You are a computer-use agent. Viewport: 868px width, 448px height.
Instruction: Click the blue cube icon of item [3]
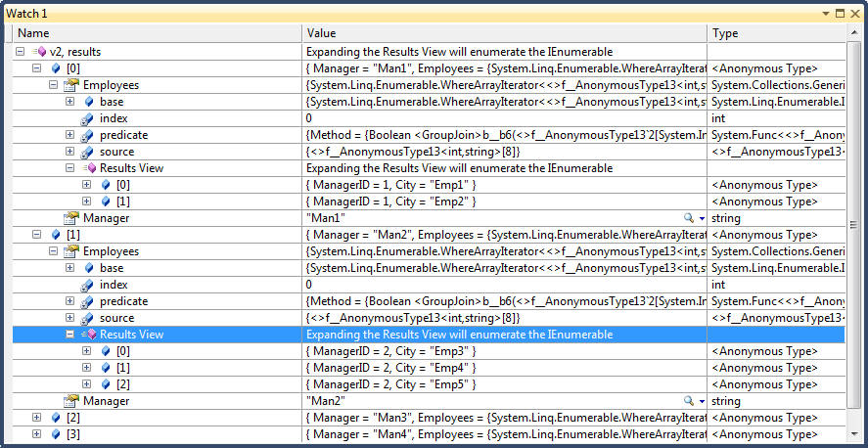[x=56, y=434]
